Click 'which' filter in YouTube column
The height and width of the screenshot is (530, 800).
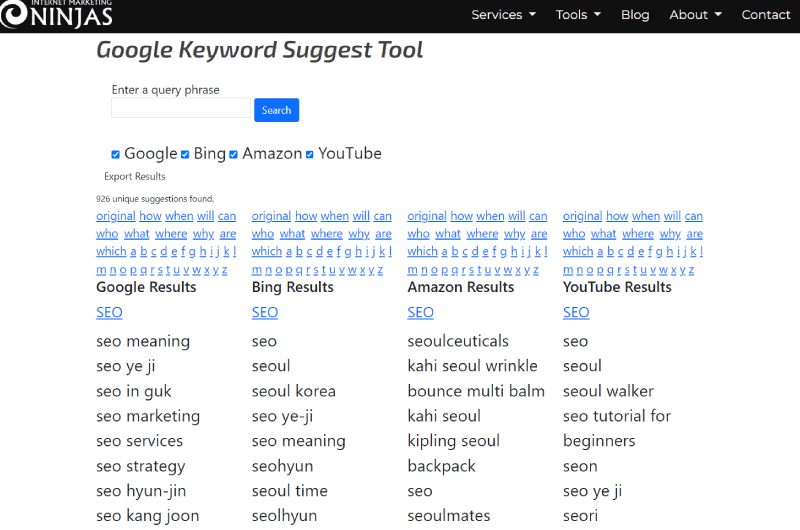point(578,251)
